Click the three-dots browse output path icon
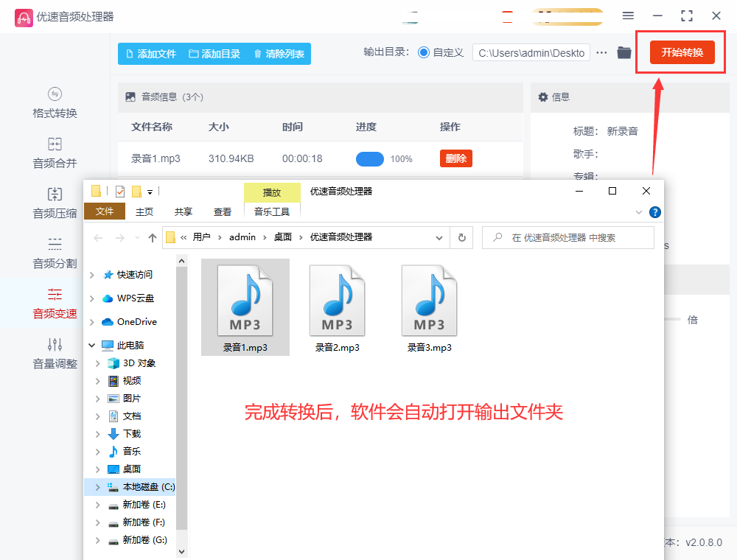This screenshot has height=560, width=737. [601, 52]
